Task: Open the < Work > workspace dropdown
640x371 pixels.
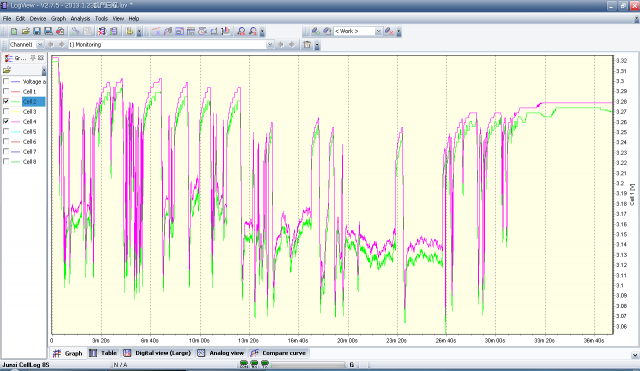Action: [378, 31]
